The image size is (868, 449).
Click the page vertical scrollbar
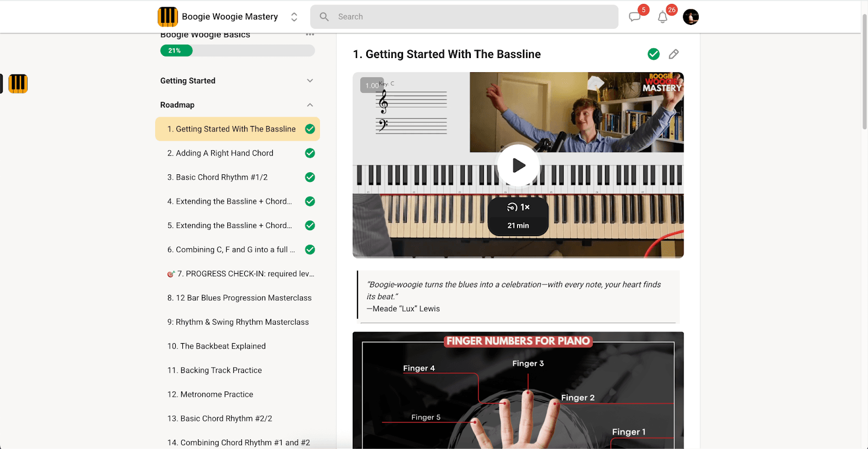point(864,71)
